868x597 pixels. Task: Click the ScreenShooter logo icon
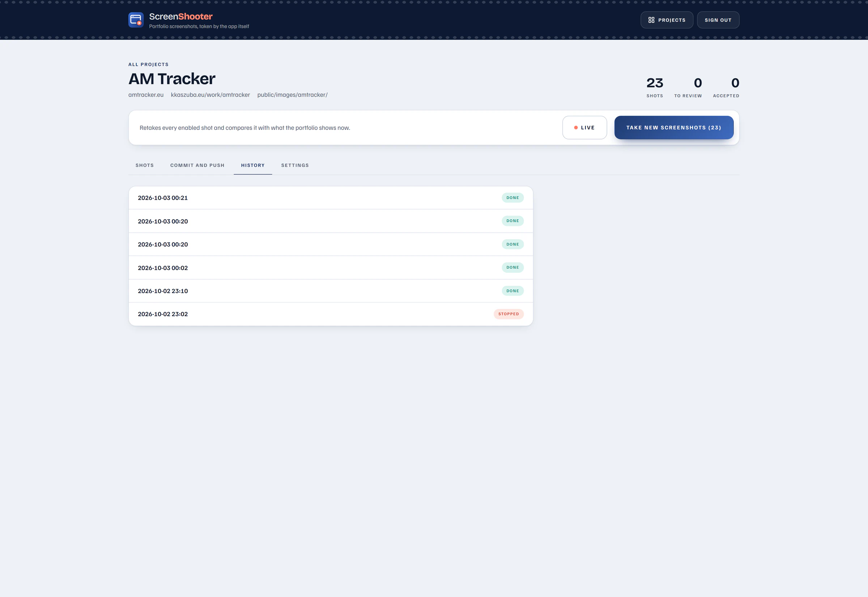(136, 20)
